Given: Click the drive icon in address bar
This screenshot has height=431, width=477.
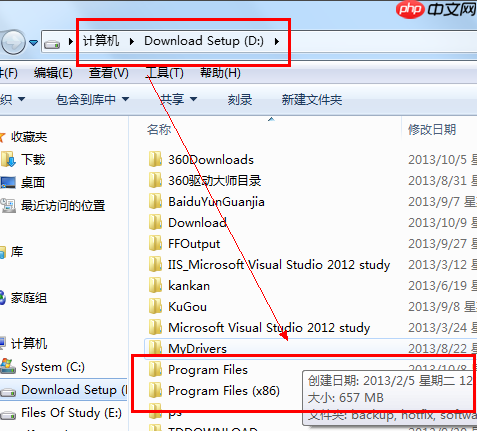Looking at the screenshot, I should (52, 43).
